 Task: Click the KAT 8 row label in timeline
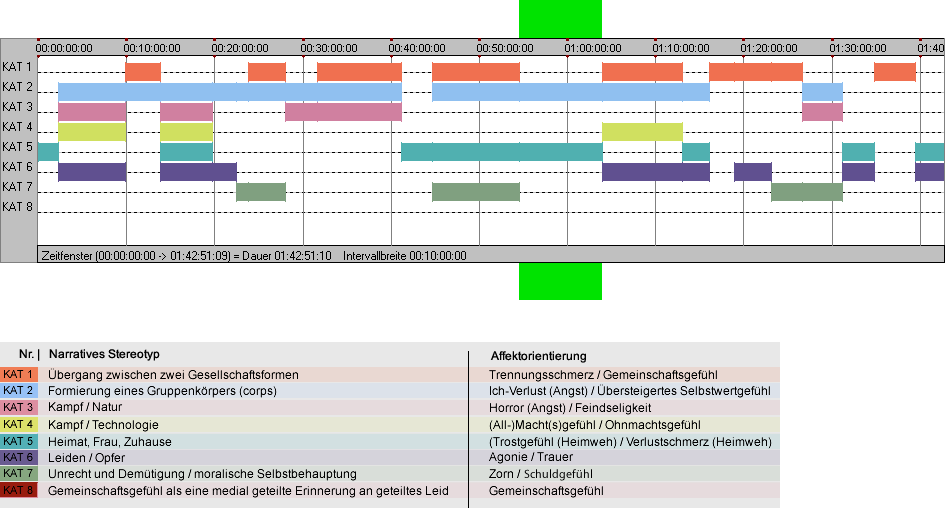point(17,207)
